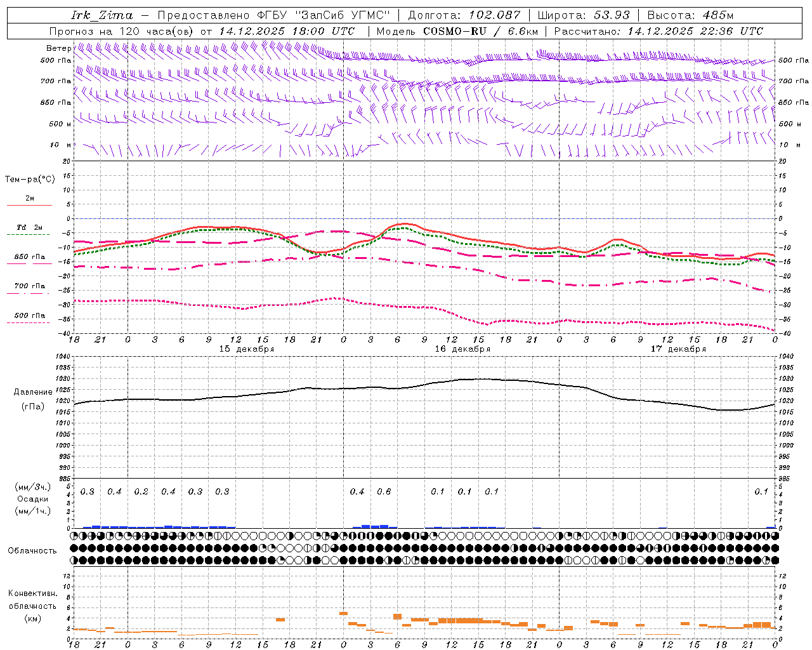Click the Осадки panel label
Image resolution: width=812 pixels, height=650 pixels.
(33, 499)
